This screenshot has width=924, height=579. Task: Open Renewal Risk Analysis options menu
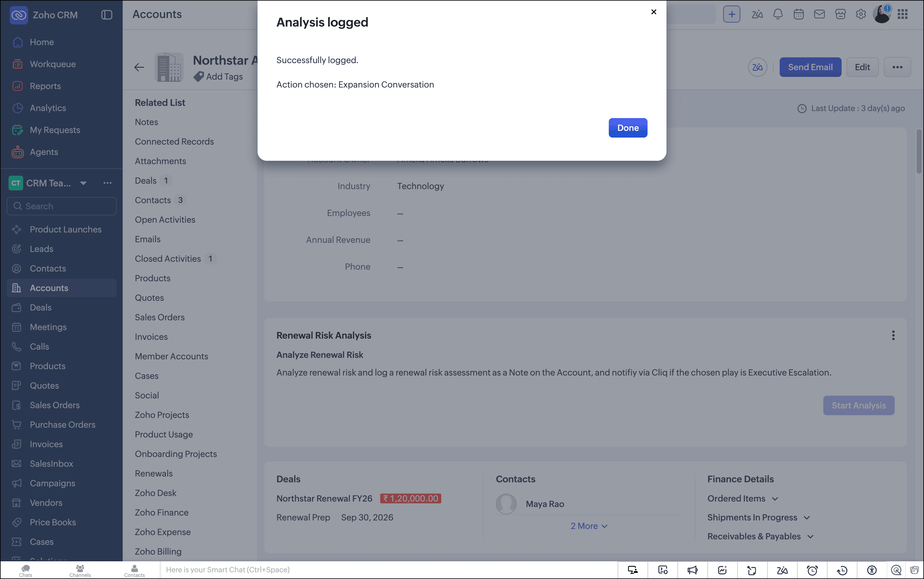[x=893, y=336]
